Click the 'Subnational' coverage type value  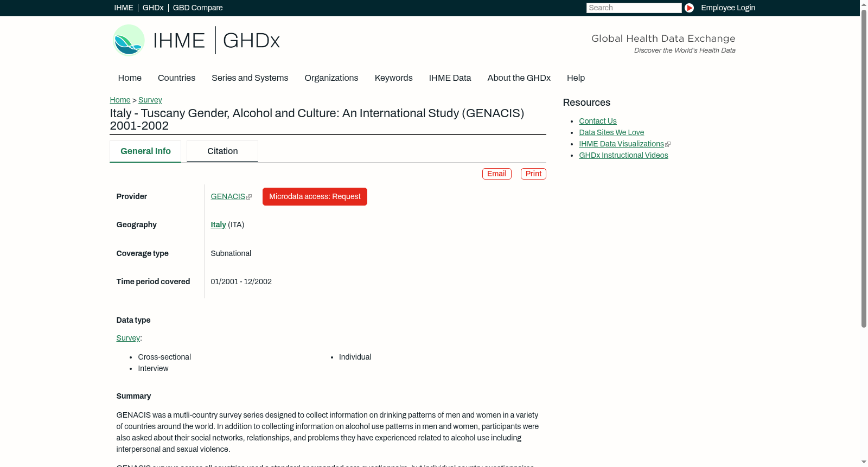click(x=231, y=253)
